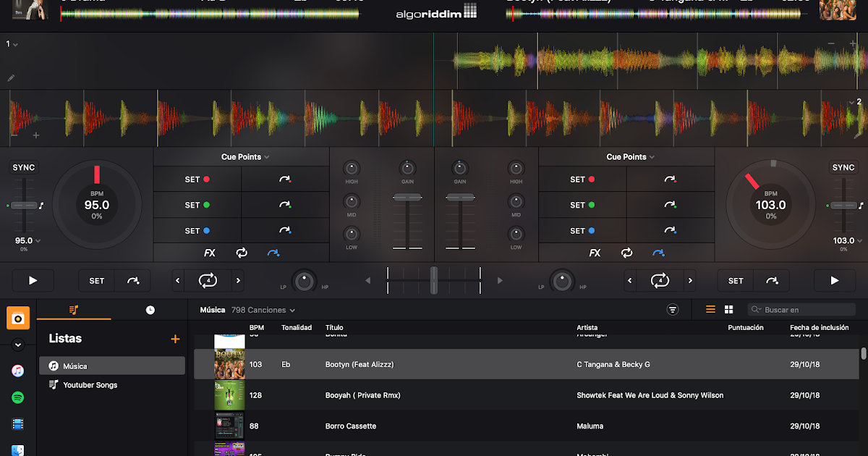The width and height of the screenshot is (868, 456).
Task: Jump to left deck blue cue point
Action: pos(285,231)
